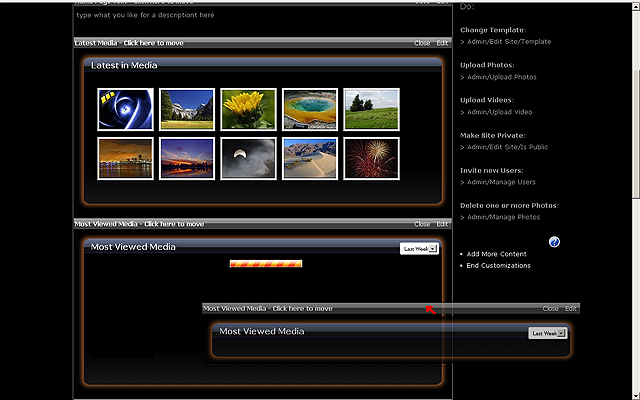The image size is (640, 400).
Task: Open the yellow sunflower photo thumbnail
Action: [249, 109]
